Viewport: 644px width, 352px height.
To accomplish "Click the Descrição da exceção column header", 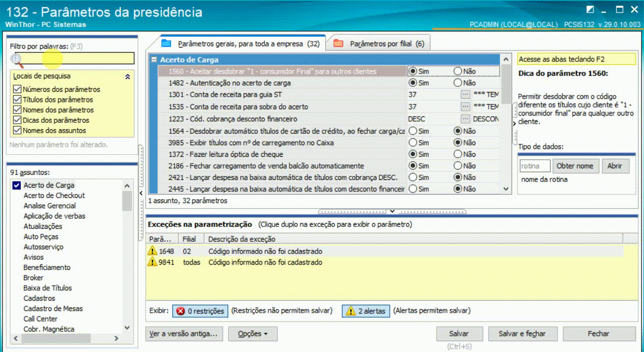I will point(414,239).
